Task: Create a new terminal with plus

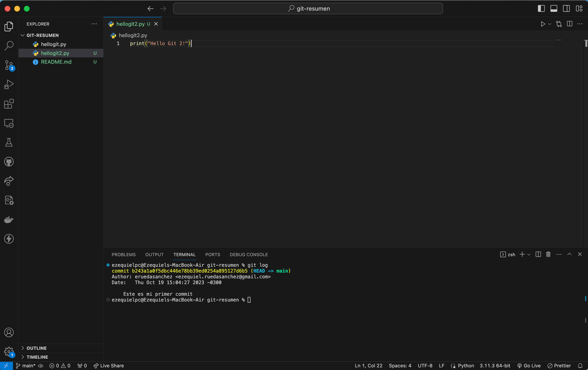Action: 522,254
